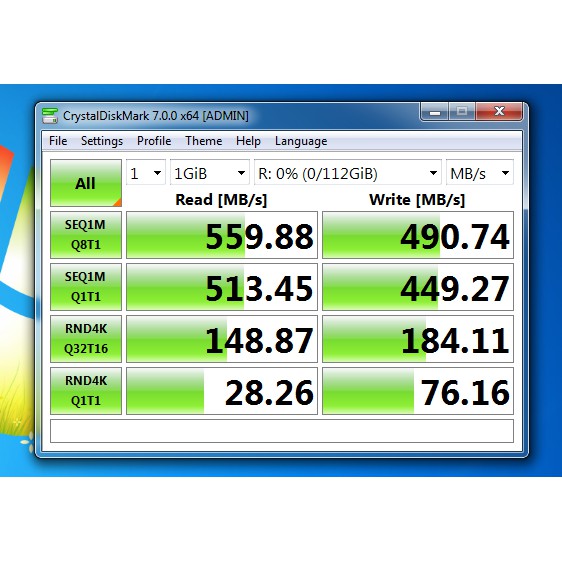The height and width of the screenshot is (562, 562).
Task: Click the CrystalDiskMark app icon in title bar
Action: coord(49,115)
